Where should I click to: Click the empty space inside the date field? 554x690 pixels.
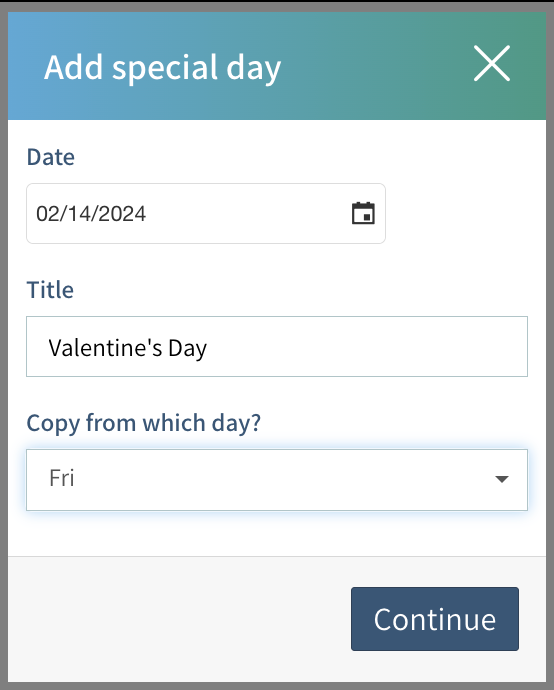click(246, 213)
